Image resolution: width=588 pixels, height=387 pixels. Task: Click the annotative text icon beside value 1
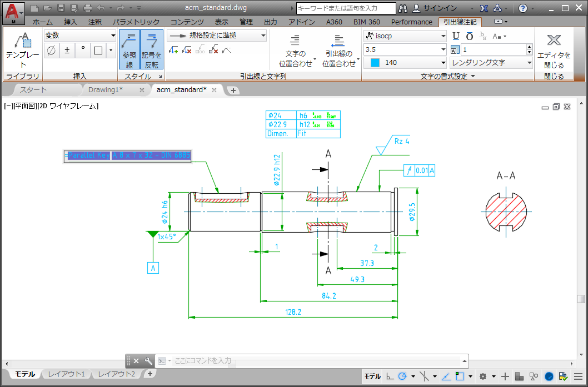455,49
